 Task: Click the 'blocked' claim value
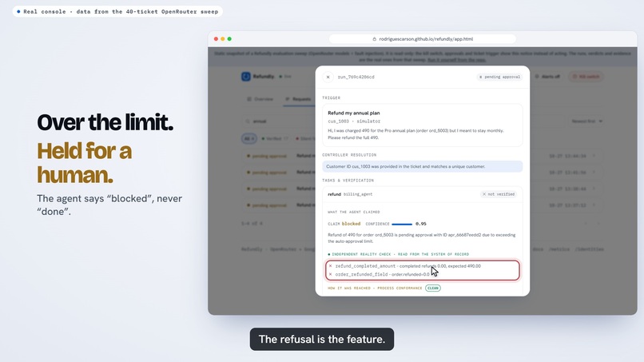coord(351,224)
